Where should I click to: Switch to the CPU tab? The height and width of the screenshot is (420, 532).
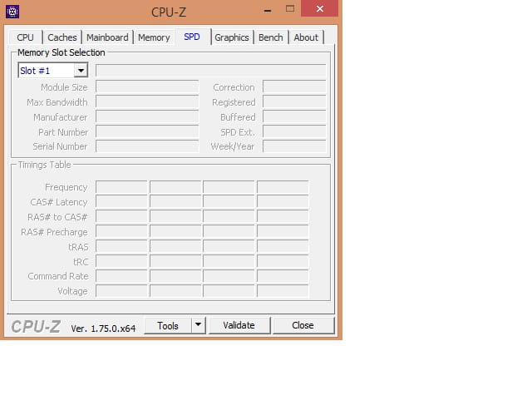(x=25, y=37)
